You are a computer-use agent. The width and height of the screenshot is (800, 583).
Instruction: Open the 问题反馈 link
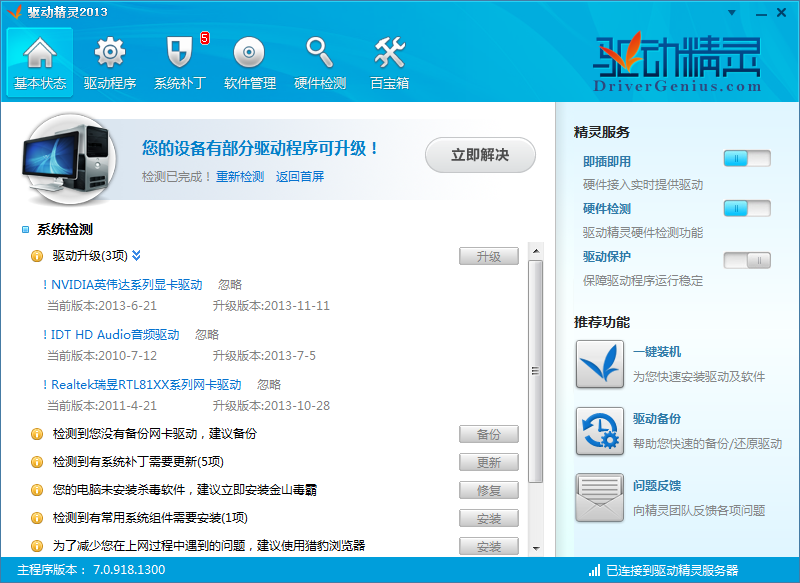(x=657, y=486)
